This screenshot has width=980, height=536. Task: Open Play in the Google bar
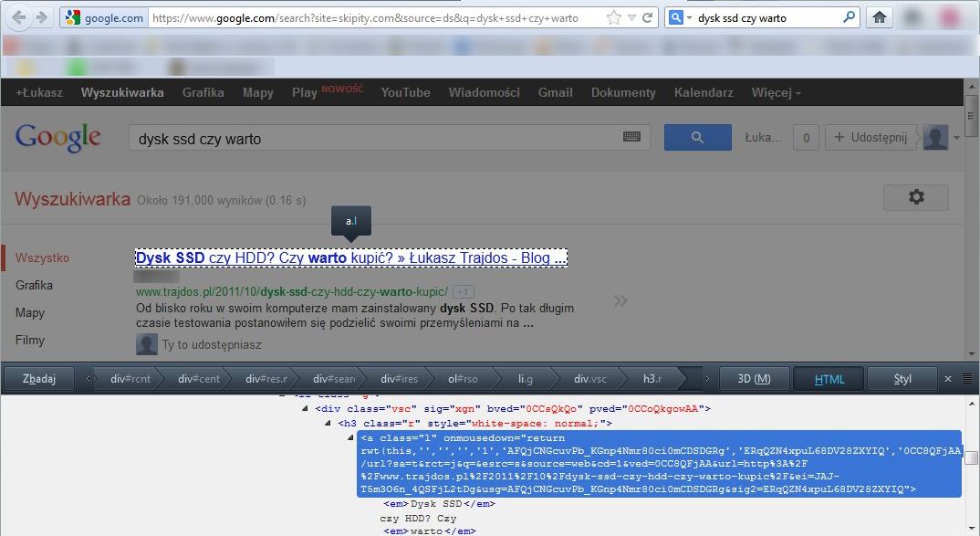pyautogui.click(x=305, y=92)
